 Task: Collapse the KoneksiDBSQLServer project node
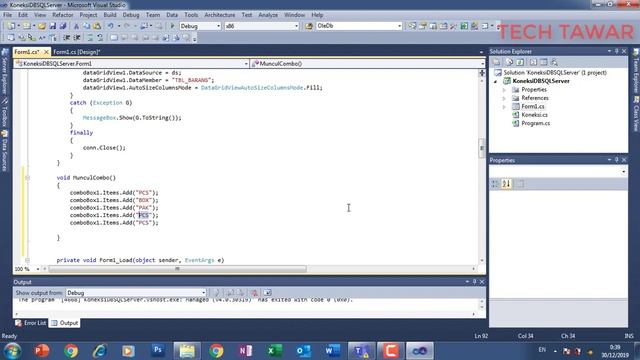(496, 81)
